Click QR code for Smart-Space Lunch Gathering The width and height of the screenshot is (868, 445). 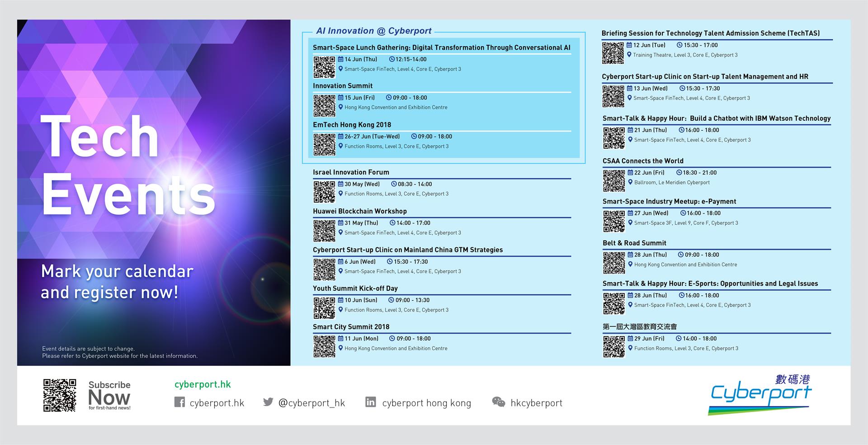(325, 67)
